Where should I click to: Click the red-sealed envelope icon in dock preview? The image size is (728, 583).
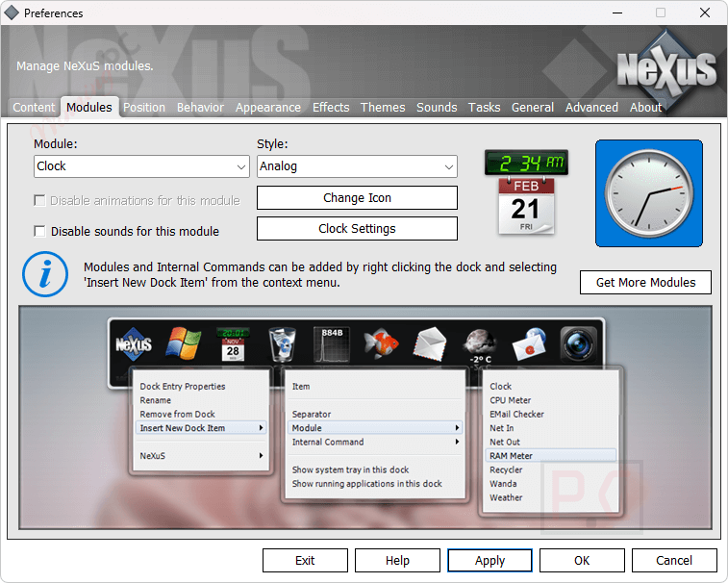pos(529,344)
